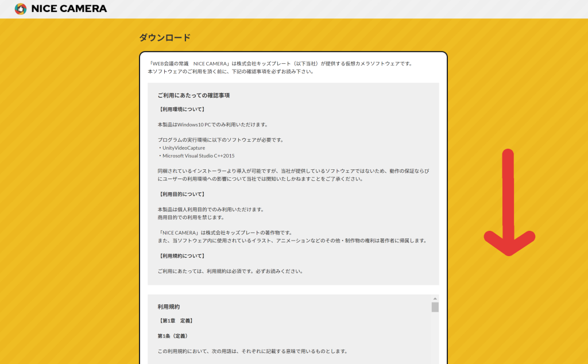Click the ダウンロード page heading
Viewport: 588px width, 364px height.
(x=165, y=37)
